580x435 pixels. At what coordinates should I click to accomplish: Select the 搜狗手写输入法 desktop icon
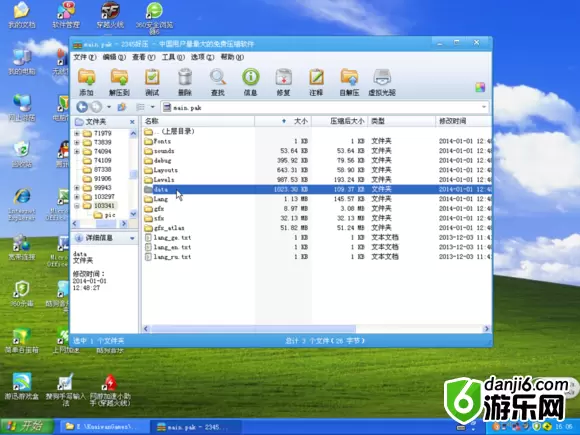coord(65,390)
